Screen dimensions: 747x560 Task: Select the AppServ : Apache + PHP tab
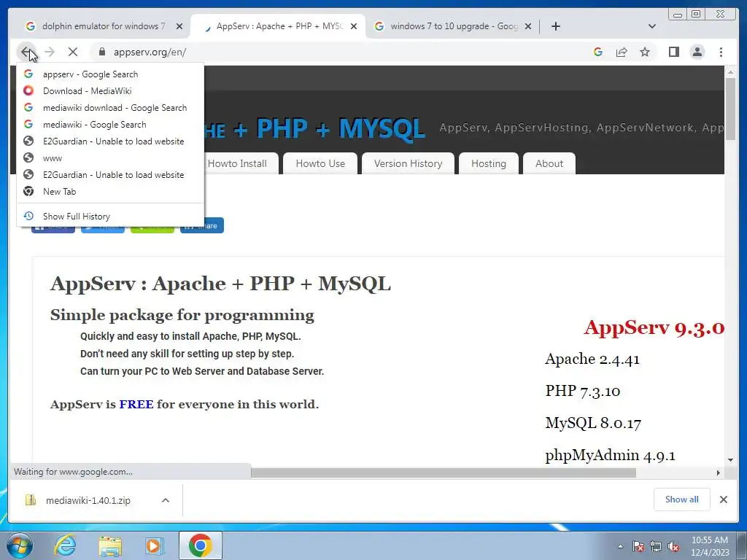(278, 26)
